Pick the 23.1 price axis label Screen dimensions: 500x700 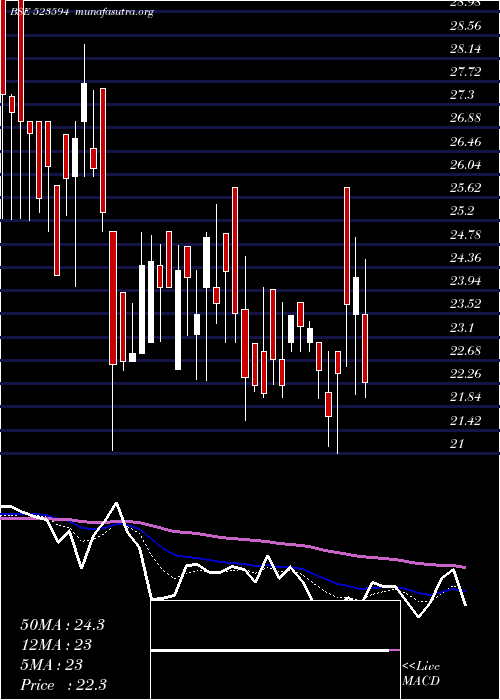[x=462, y=328]
